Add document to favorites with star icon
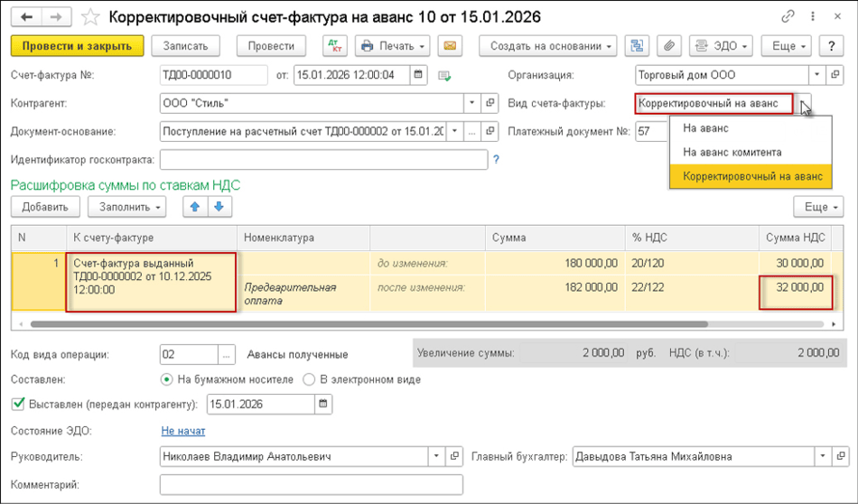 pos(90,16)
